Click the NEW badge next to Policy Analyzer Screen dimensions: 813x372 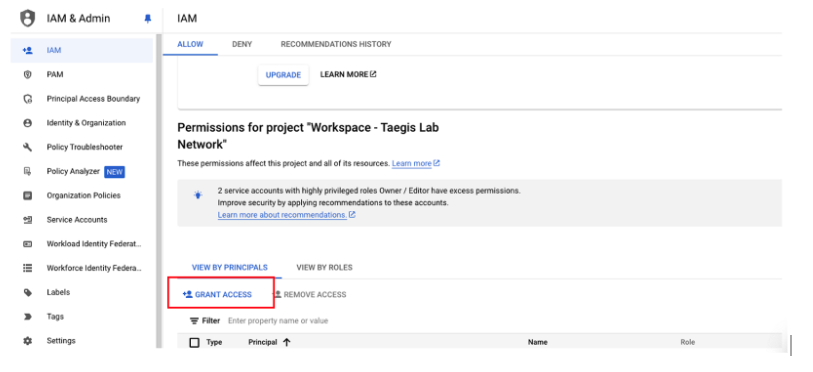[115, 172]
